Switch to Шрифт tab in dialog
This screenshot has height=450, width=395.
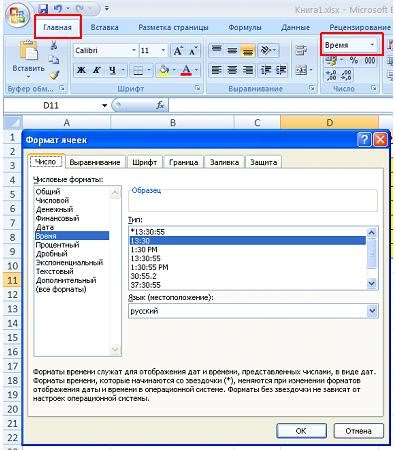click(144, 162)
